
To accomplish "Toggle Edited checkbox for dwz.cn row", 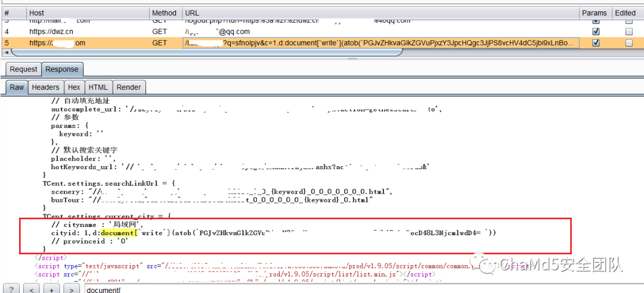I will 628,31.
